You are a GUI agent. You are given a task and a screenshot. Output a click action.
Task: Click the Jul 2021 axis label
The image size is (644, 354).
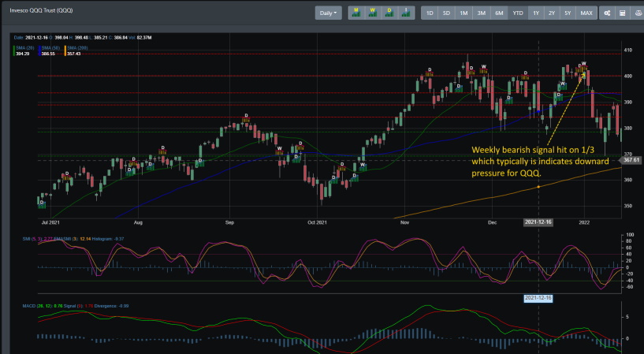(x=50, y=222)
